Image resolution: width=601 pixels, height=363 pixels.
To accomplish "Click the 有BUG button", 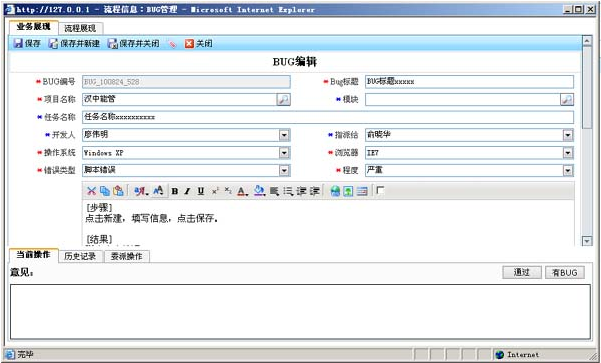I will (x=565, y=272).
